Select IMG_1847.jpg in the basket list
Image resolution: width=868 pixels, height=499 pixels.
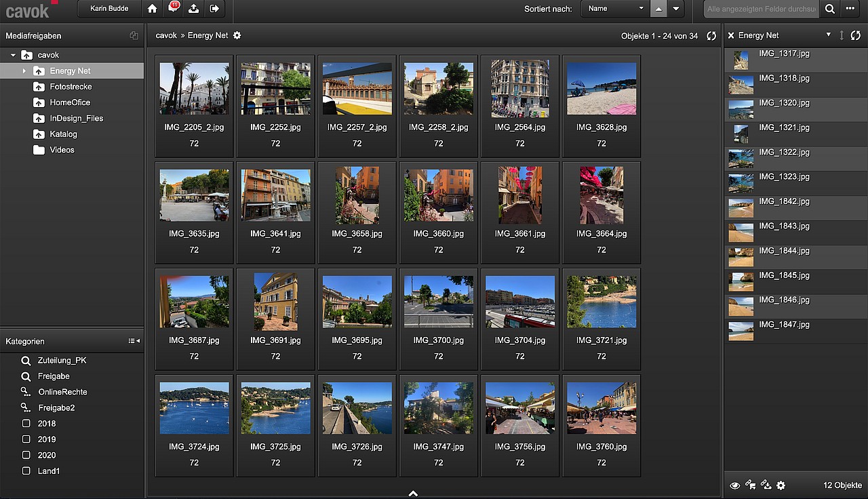[796, 331]
